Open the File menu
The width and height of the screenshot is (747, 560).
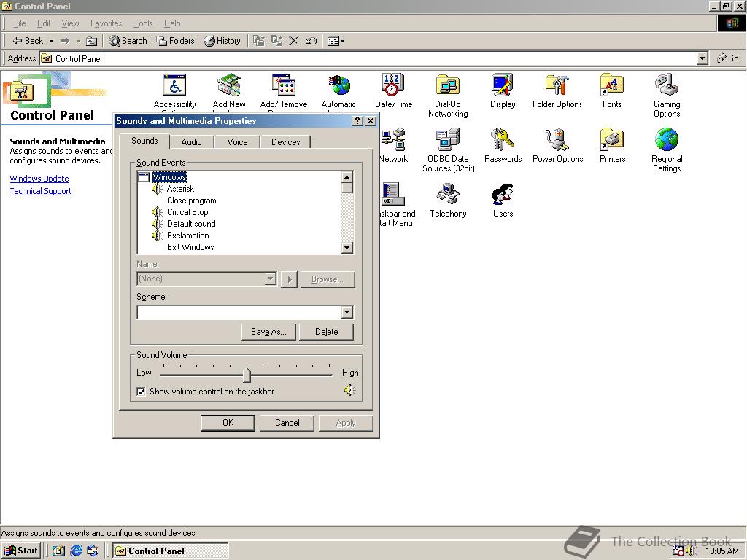point(20,23)
